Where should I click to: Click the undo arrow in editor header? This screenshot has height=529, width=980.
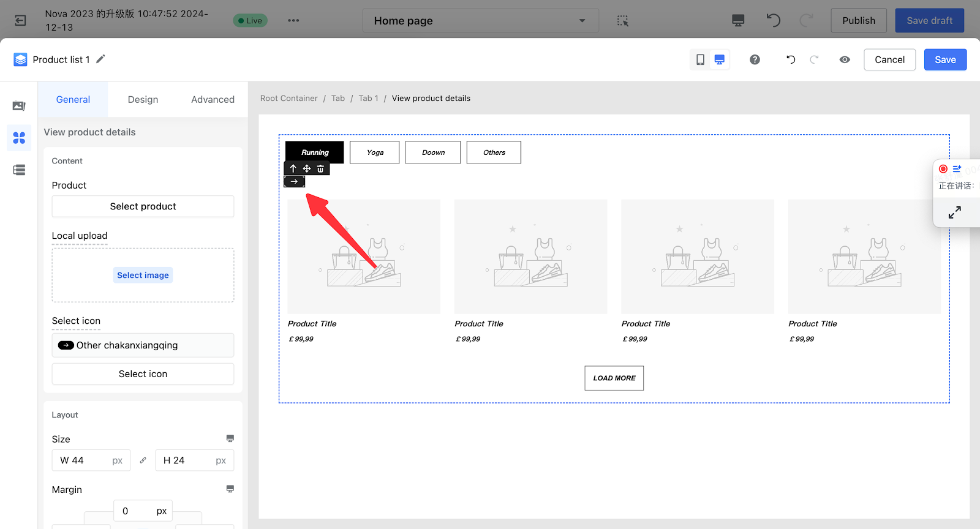coord(791,59)
